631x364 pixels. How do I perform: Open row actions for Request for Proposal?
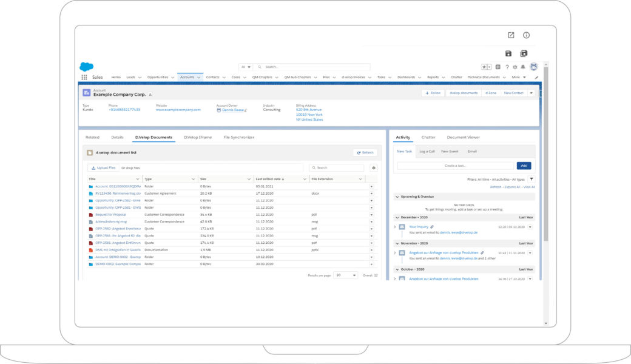coord(371,215)
